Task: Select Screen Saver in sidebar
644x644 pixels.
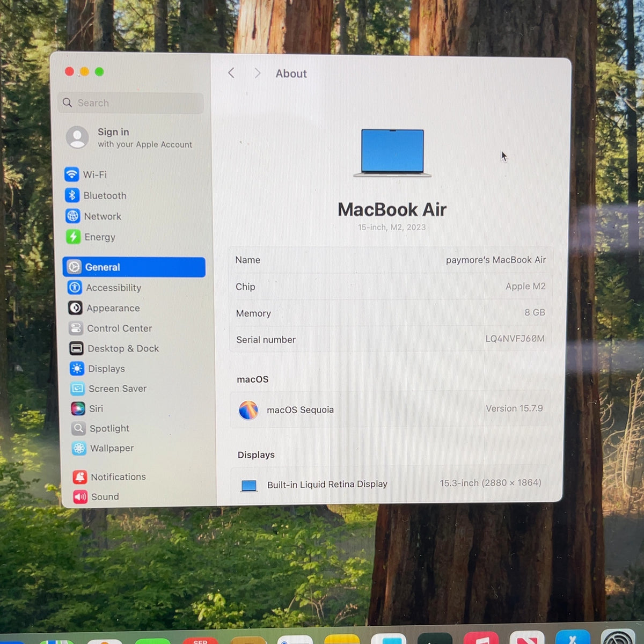Action: click(x=108, y=389)
